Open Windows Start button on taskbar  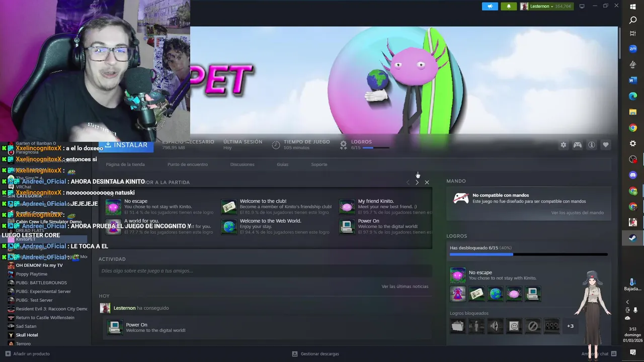(x=633, y=7)
